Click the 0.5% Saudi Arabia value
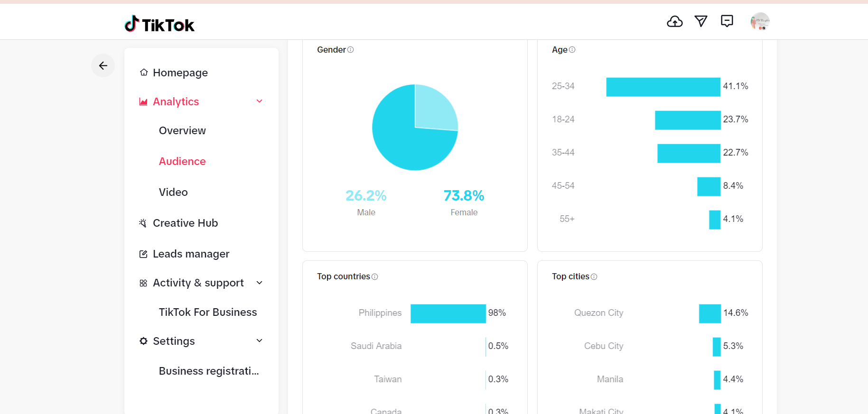Viewport: 868px width, 414px height. (x=498, y=346)
